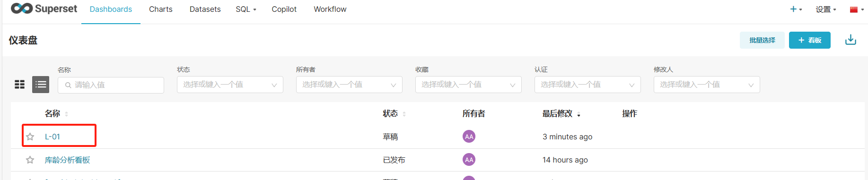Click owner avatar AA in L-01 row
Viewport: 868px width, 180px height.
(469, 137)
